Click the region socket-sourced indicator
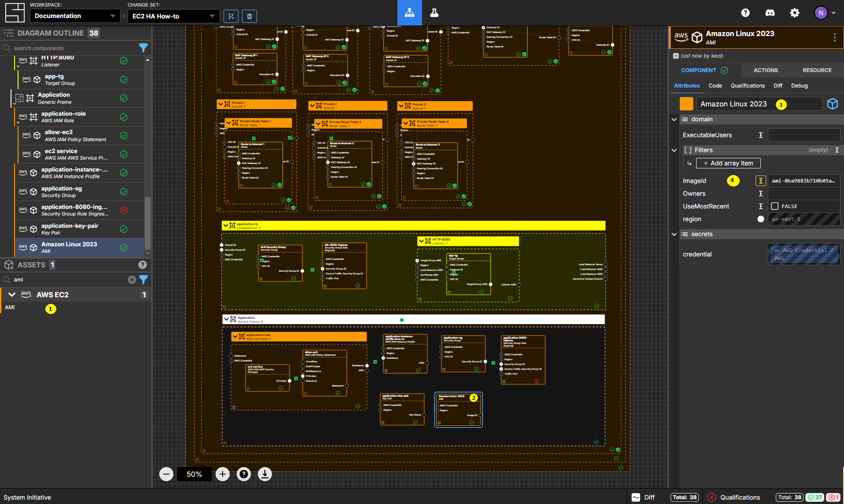 (760, 219)
